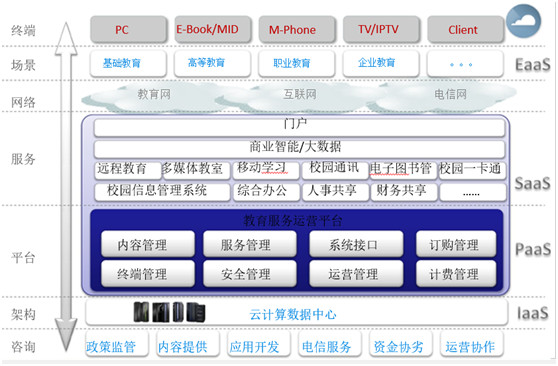
Task: Click the 门户 portal bar
Action: 299,127
